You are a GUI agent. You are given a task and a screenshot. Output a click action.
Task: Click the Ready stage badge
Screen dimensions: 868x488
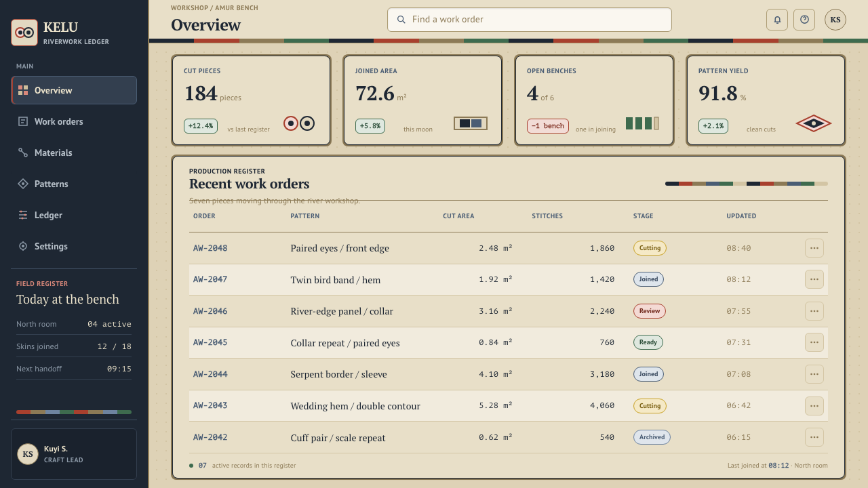648,342
